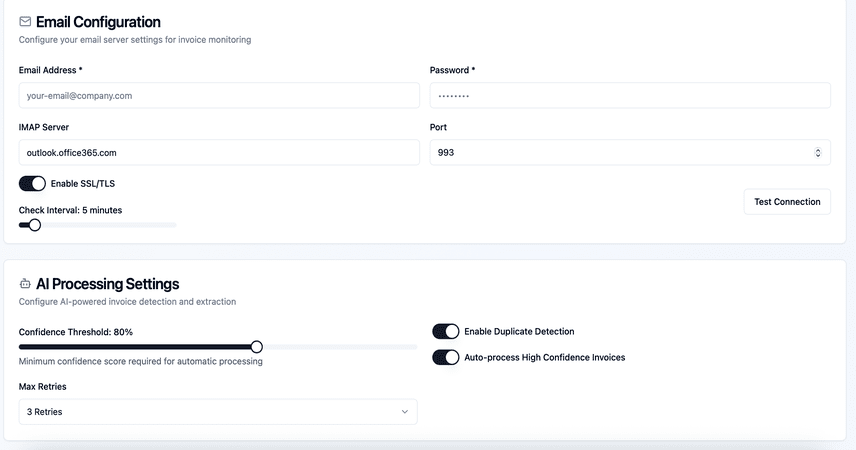Click the Enable Duplicate Detection label
Viewport: 856px width, 450px height.
[x=519, y=331]
